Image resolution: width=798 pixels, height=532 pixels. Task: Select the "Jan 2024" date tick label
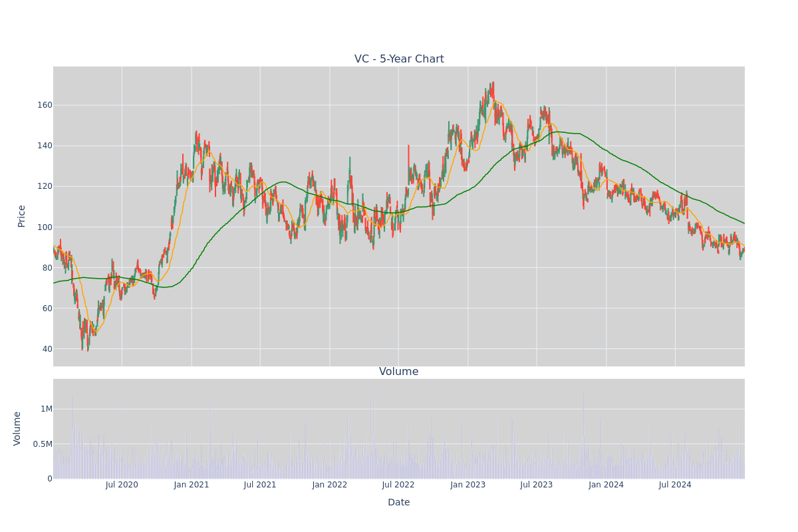coord(606,485)
